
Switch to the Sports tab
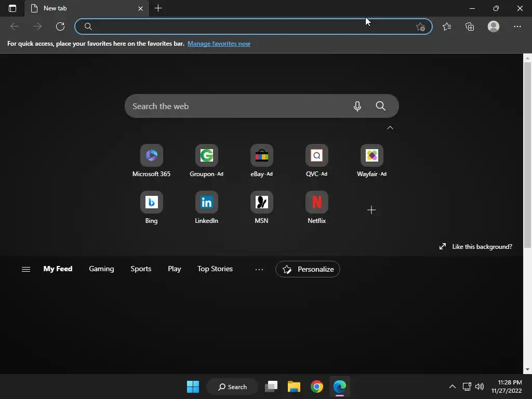pyautogui.click(x=141, y=269)
